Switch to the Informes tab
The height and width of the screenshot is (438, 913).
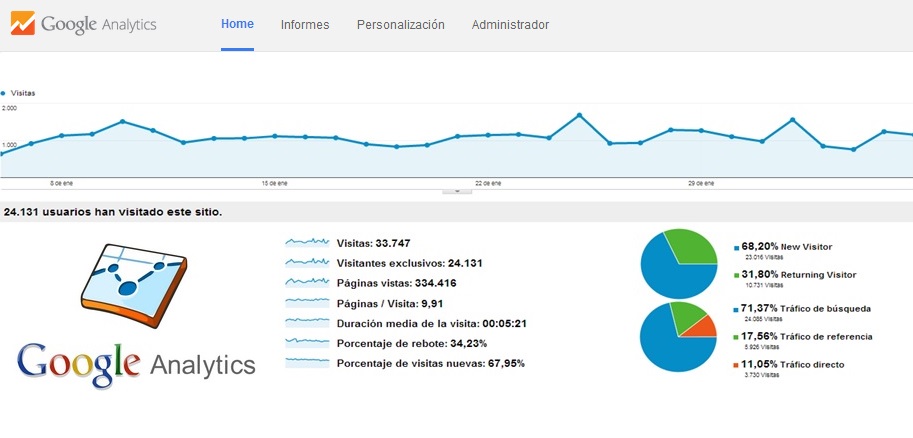pos(305,24)
